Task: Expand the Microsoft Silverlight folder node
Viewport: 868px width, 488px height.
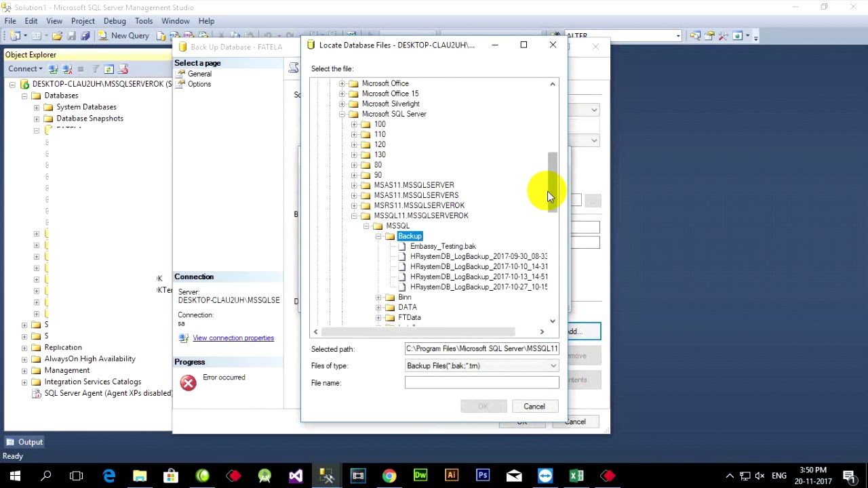Action: (x=342, y=104)
